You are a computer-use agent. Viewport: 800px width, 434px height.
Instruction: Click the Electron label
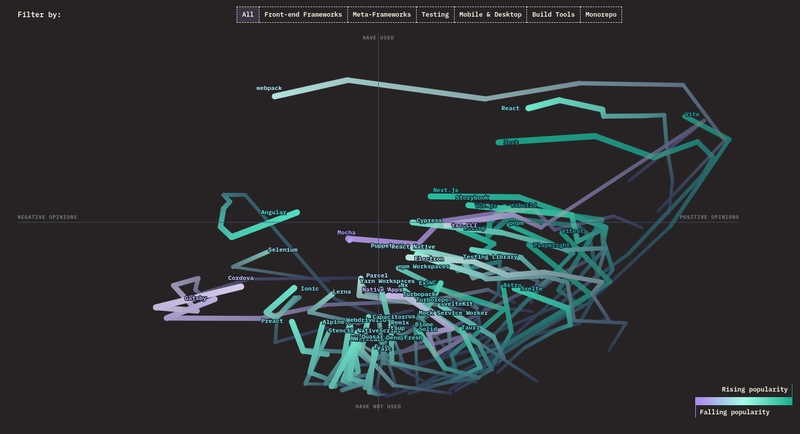click(x=429, y=259)
